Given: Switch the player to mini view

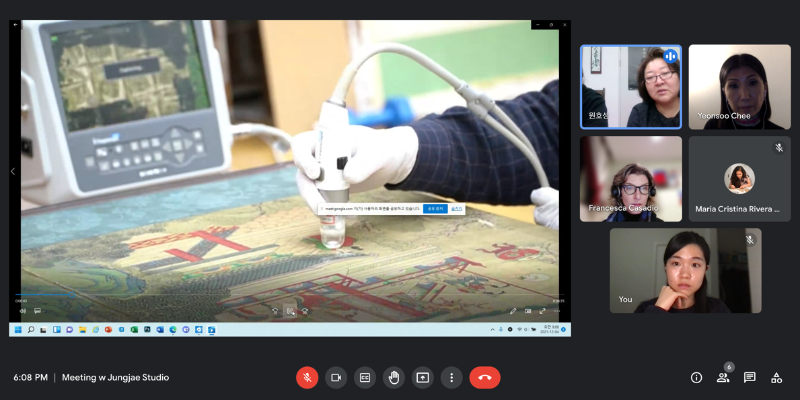Looking at the screenshot, I should coord(528,311).
